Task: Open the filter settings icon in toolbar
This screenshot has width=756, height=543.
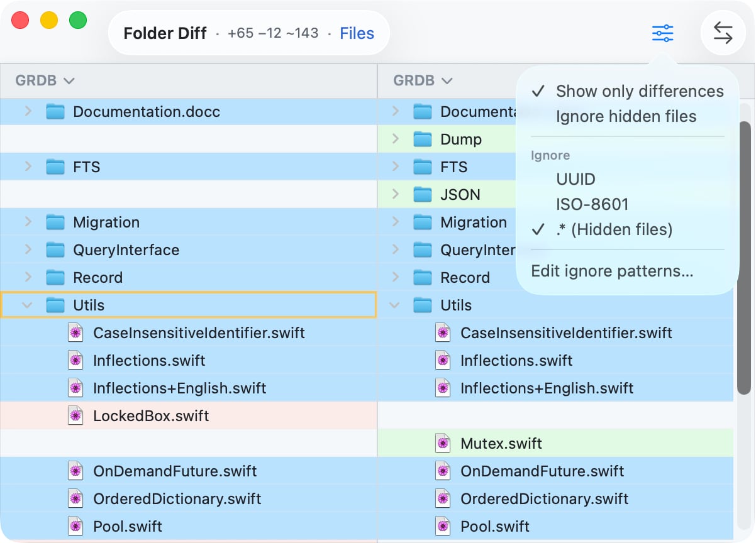Action: point(662,33)
